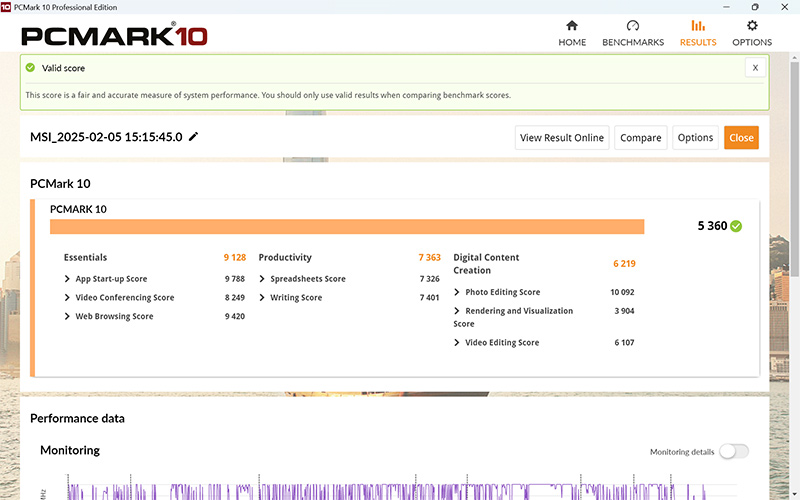Open the Home tab house icon
This screenshot has height=500, width=800.
572,26
